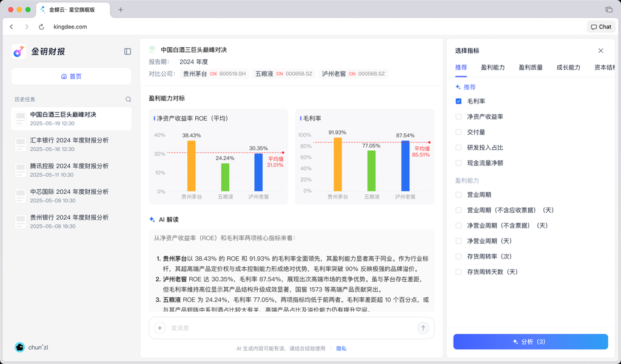Click the 分析 (3) button
This screenshot has width=621, height=364.
(530, 342)
